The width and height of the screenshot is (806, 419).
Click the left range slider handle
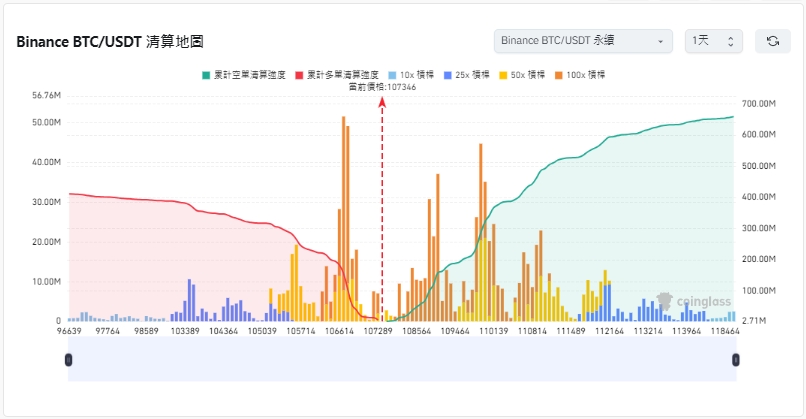[x=68, y=360]
